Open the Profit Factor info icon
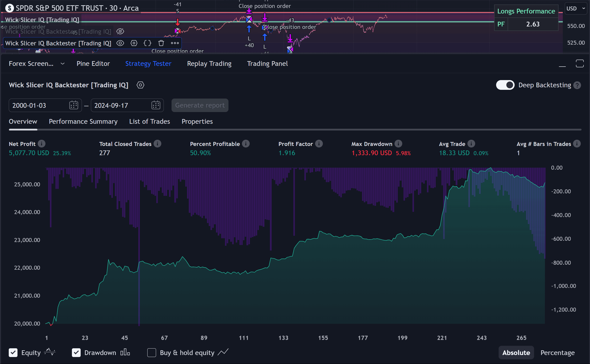Image resolution: width=590 pixels, height=364 pixels. coord(319,144)
